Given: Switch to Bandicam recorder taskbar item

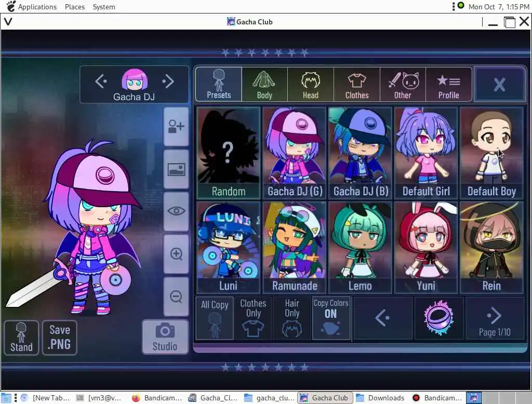Looking at the screenshot, I should [x=436, y=398].
